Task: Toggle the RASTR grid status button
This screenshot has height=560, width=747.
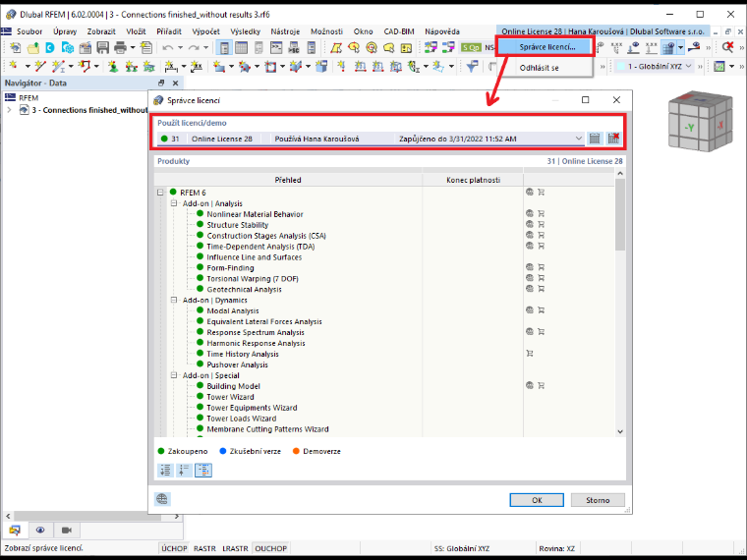Action: [x=204, y=548]
